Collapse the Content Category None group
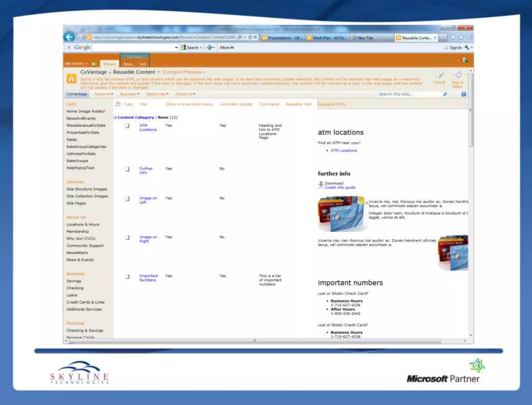The width and height of the screenshot is (532, 405). 115,117
